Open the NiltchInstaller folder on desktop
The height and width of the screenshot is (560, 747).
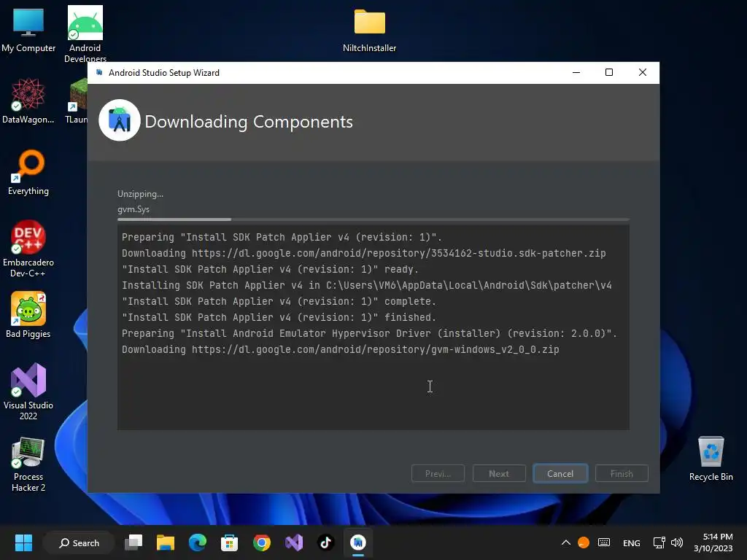(369, 30)
